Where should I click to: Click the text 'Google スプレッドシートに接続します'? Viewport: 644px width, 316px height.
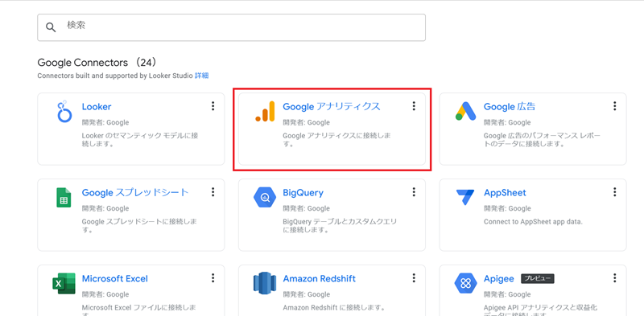[x=139, y=225]
